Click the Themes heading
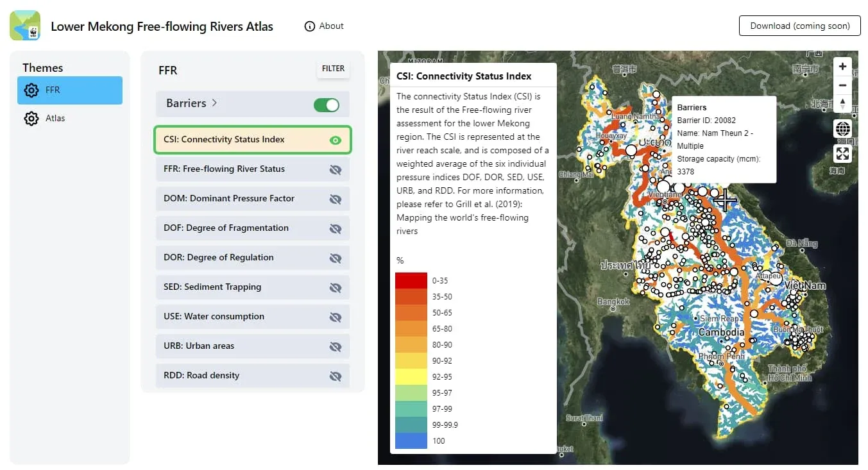868x470 pixels. [43, 68]
